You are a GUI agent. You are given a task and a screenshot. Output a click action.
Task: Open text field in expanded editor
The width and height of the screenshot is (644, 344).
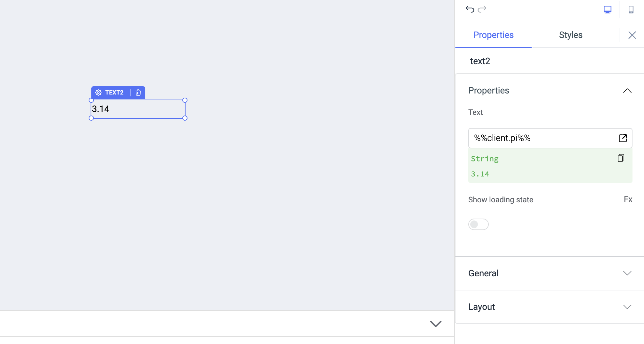click(623, 138)
